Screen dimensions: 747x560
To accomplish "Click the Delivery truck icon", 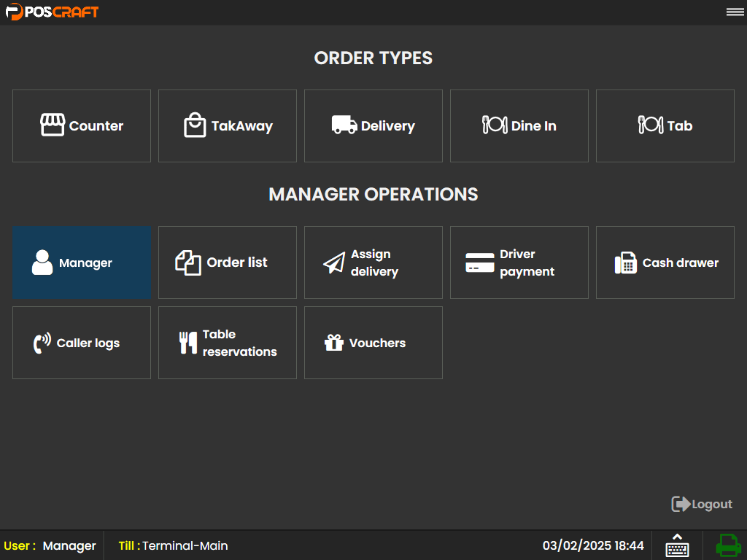I will (x=344, y=125).
